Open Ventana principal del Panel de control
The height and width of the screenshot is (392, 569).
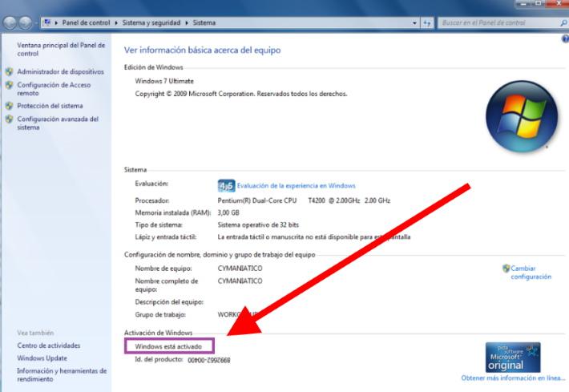(61, 50)
